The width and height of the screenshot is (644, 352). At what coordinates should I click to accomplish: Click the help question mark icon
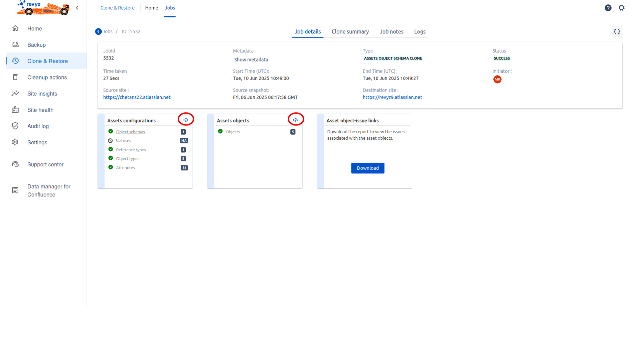pyautogui.click(x=608, y=8)
